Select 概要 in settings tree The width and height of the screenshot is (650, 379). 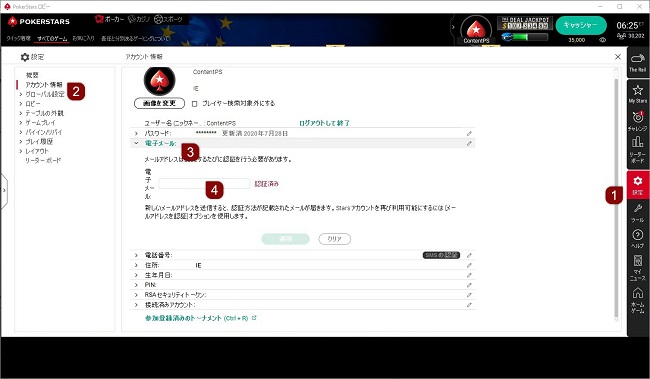pos(32,75)
